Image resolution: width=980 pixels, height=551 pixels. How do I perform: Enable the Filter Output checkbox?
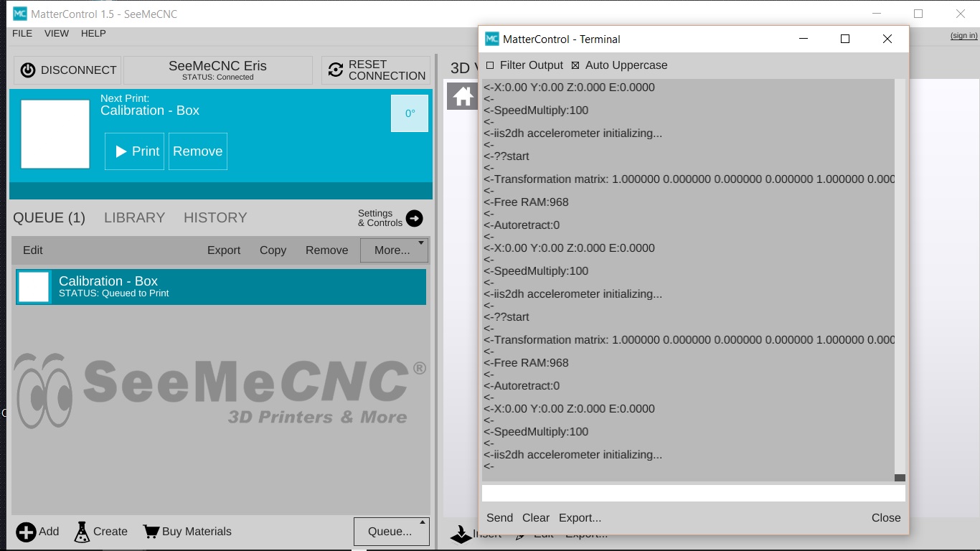pos(490,65)
